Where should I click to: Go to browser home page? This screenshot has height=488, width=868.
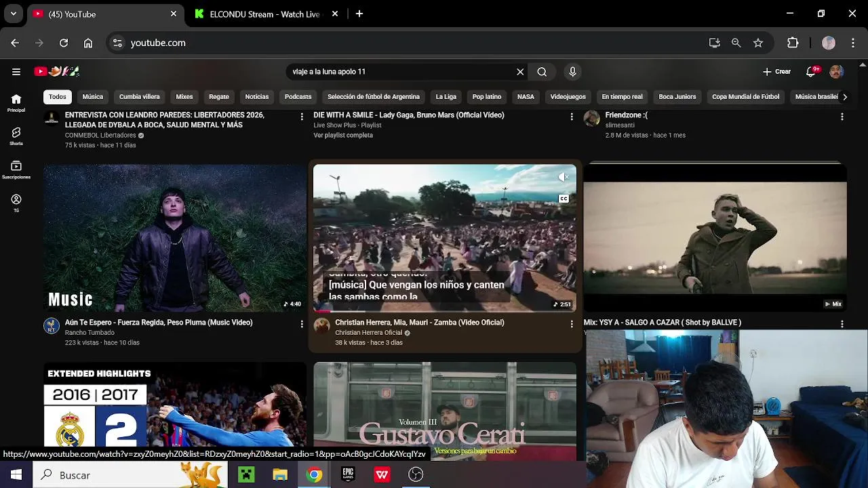[x=88, y=43]
